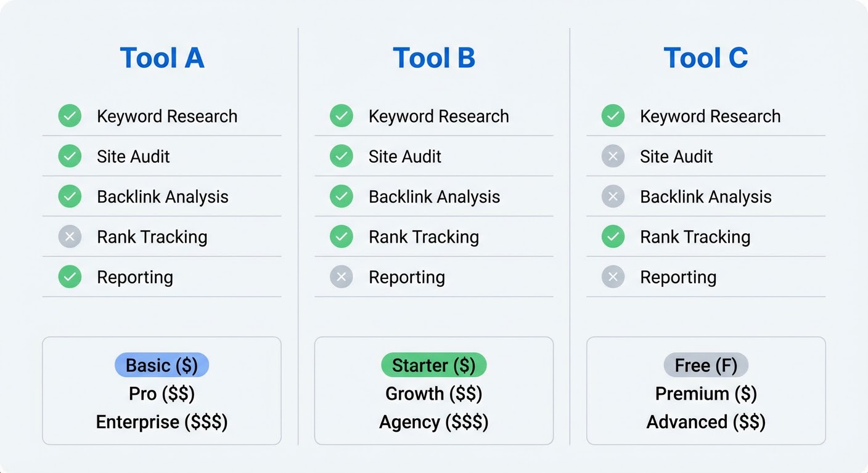This screenshot has width=868, height=473.
Task: Click Tool C Backlink Analysis gray X icon
Action: [x=613, y=196]
